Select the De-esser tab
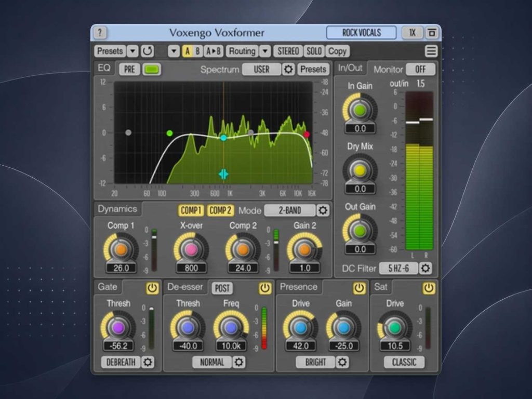Viewport: 532px width, 399px height. [x=185, y=287]
